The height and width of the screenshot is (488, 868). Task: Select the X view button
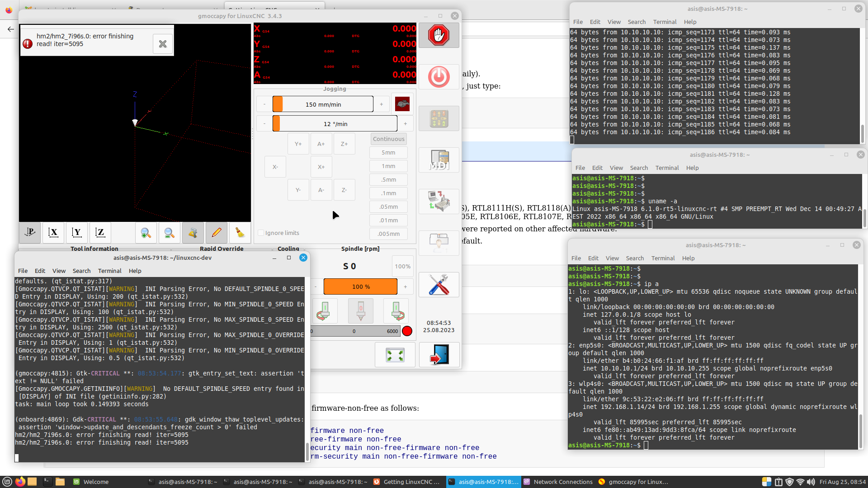tap(53, 233)
